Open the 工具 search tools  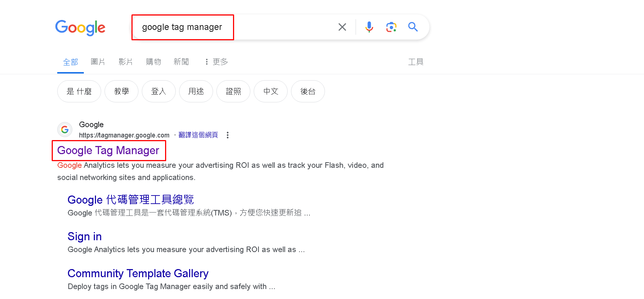(x=416, y=62)
